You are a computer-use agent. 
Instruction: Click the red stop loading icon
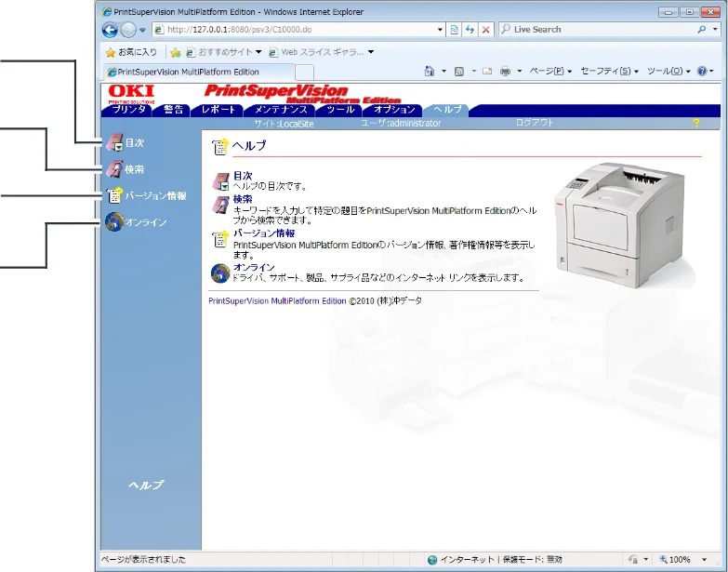tap(485, 30)
